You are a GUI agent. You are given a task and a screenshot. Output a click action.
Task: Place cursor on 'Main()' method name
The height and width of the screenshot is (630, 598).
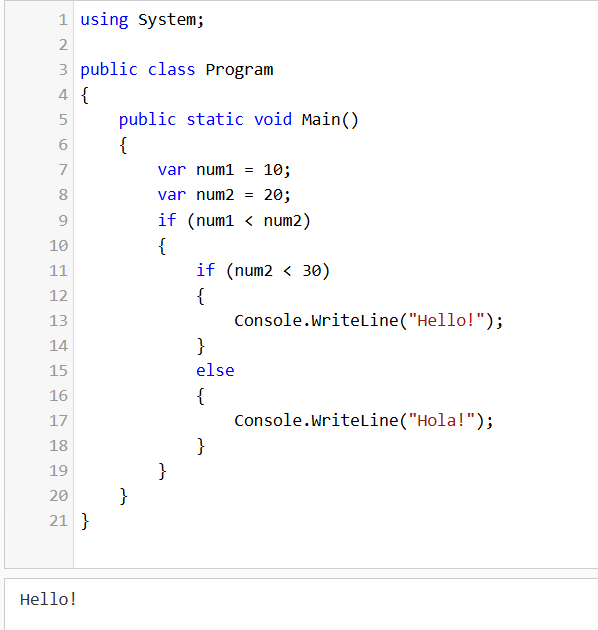330,120
